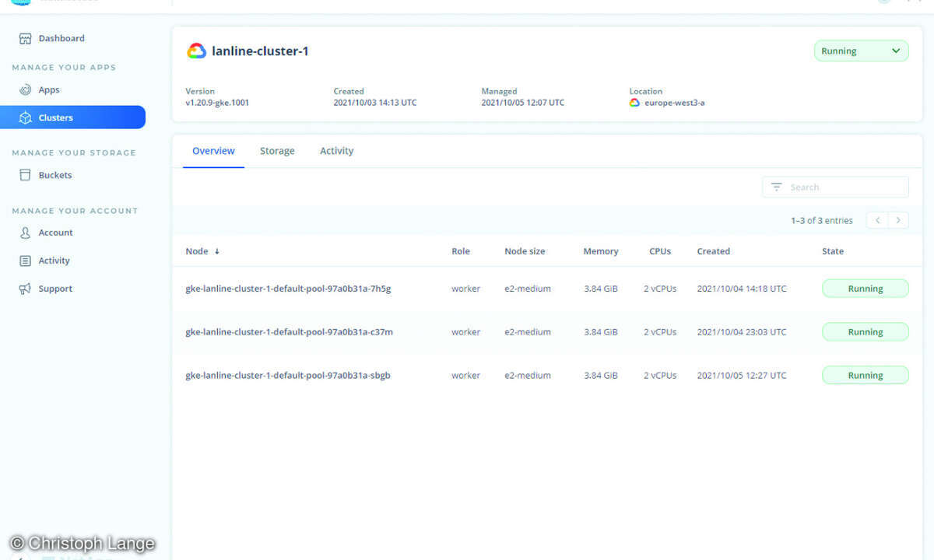Click Running badge for node c37m
The height and width of the screenshot is (560, 934).
866,332
